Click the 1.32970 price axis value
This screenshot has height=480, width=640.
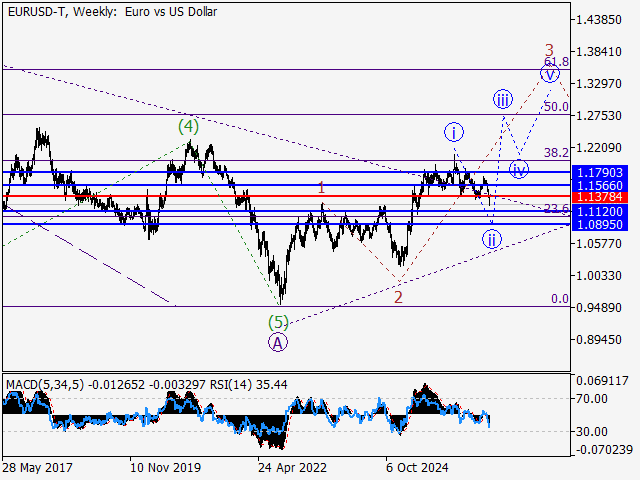pos(599,84)
